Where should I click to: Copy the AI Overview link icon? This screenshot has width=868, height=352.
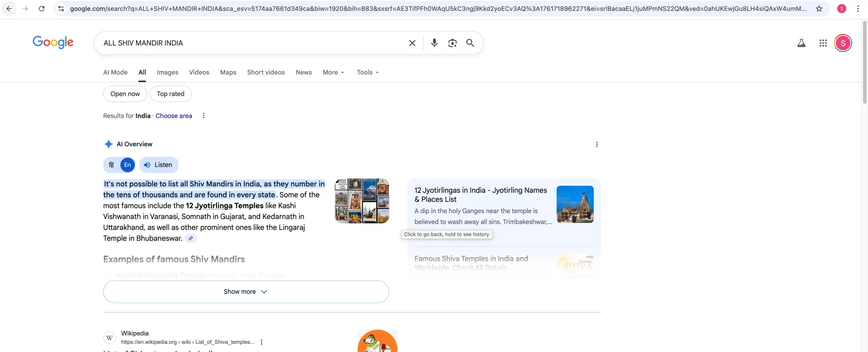(x=191, y=238)
